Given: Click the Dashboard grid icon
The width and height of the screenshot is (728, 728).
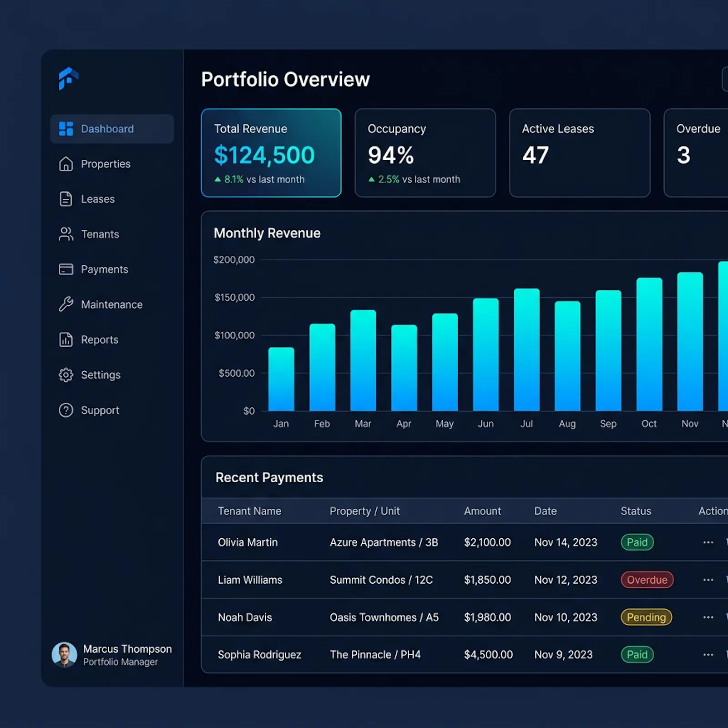Looking at the screenshot, I should [66, 129].
